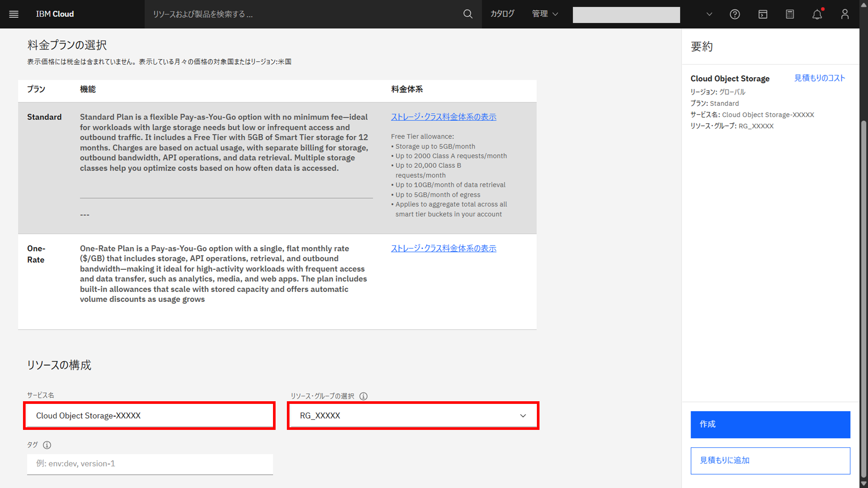Click the 作成 create button

(x=770, y=424)
